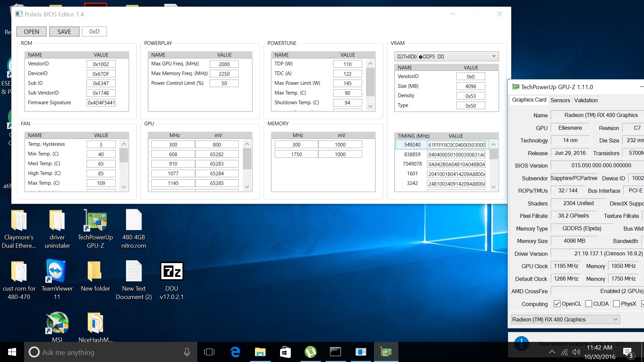644x362 pixels.
Task: Click the Power Control Limit value field
Action: pyautogui.click(x=224, y=83)
